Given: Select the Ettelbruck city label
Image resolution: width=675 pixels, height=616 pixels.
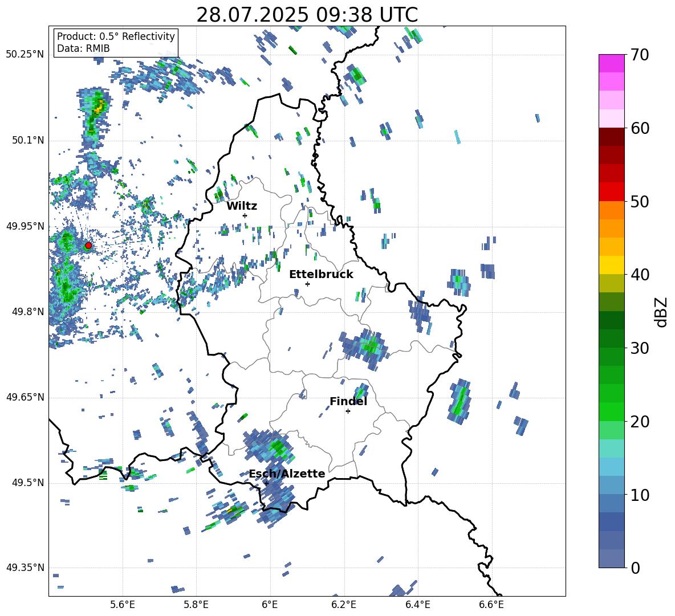Looking at the screenshot, I should click(321, 275).
